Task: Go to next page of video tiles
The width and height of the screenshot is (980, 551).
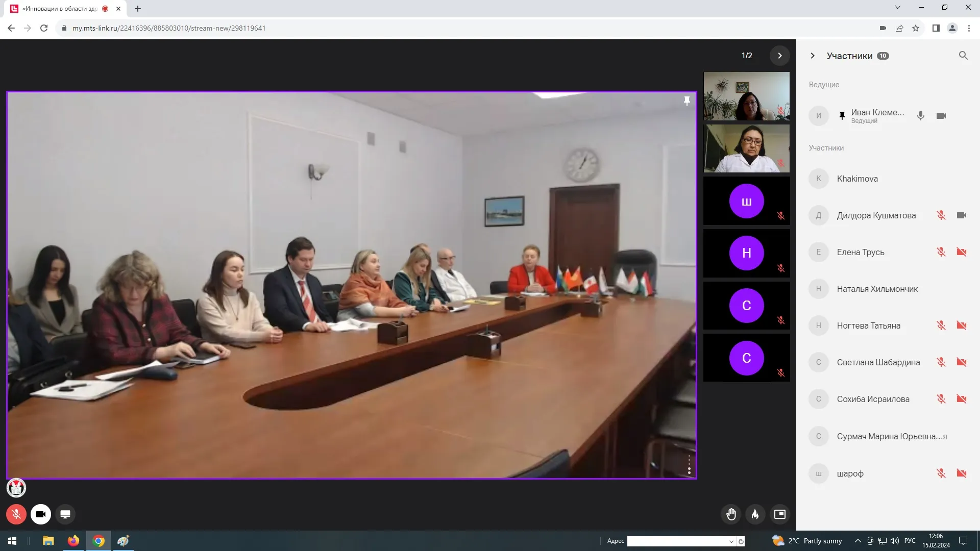Action: [779, 56]
